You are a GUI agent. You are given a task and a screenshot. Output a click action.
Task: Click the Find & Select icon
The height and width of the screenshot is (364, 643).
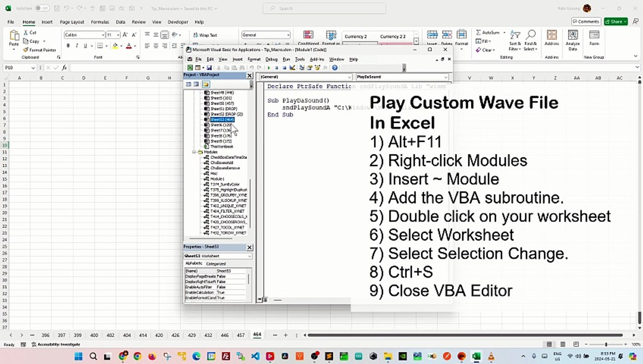click(530, 41)
